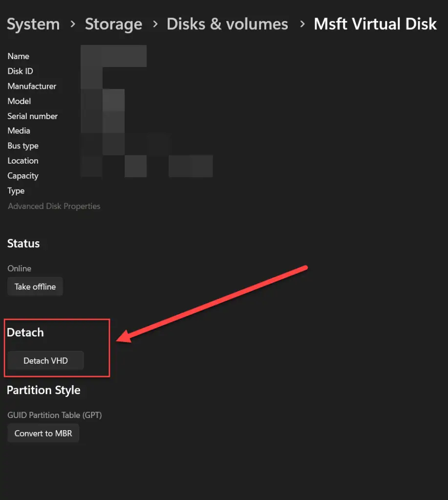Click the Capacity property label
This screenshot has width=448, height=500.
[x=23, y=176]
